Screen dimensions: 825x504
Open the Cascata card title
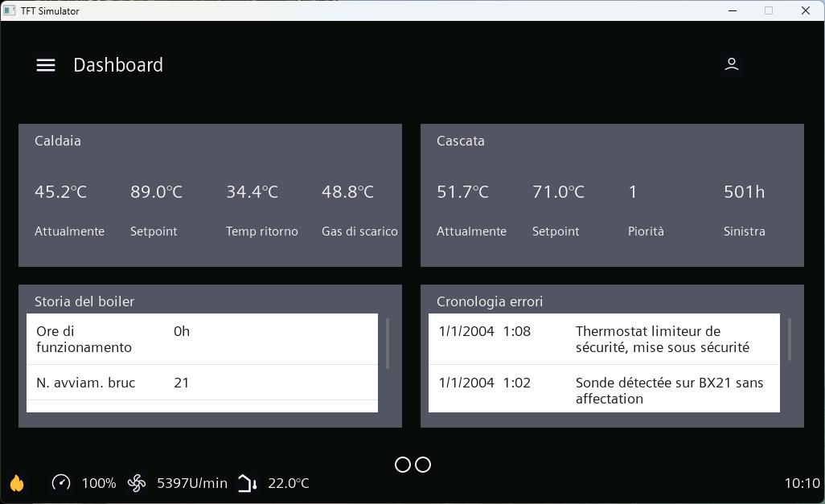tap(461, 141)
